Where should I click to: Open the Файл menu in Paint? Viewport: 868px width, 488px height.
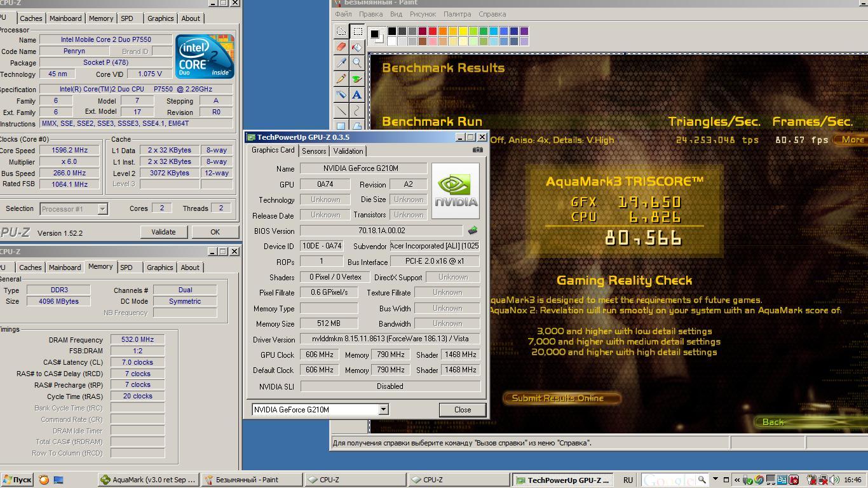tap(343, 14)
